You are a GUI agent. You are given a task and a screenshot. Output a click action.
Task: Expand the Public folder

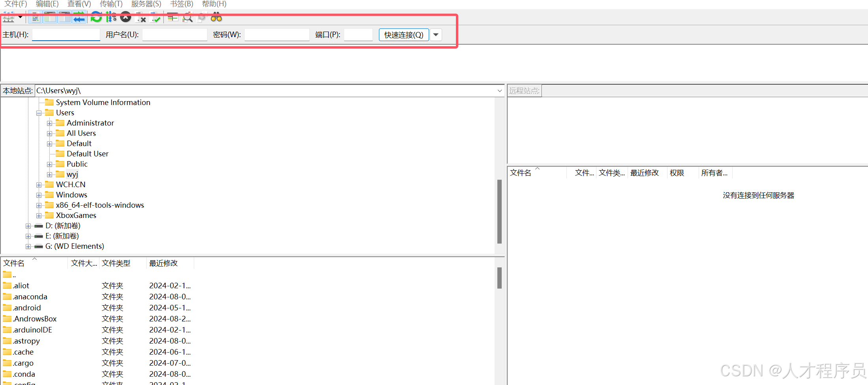point(49,165)
